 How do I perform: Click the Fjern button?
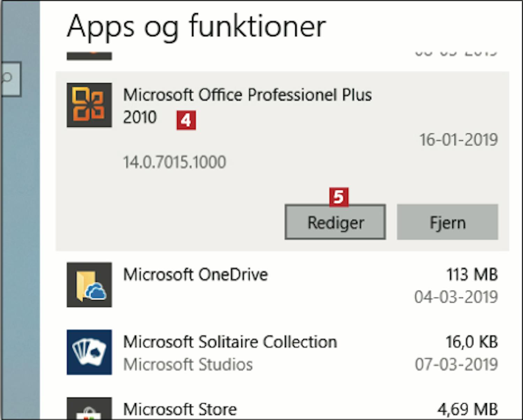(x=447, y=222)
